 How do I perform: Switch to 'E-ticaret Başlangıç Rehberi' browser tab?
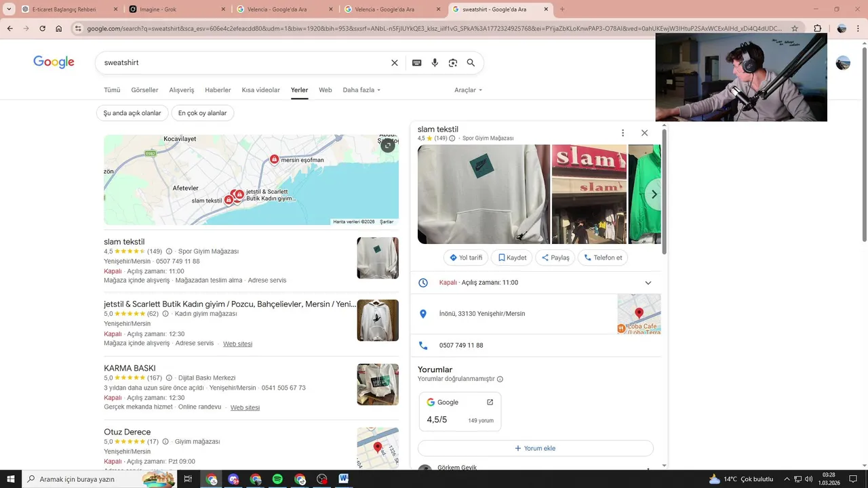pyautogui.click(x=70, y=9)
